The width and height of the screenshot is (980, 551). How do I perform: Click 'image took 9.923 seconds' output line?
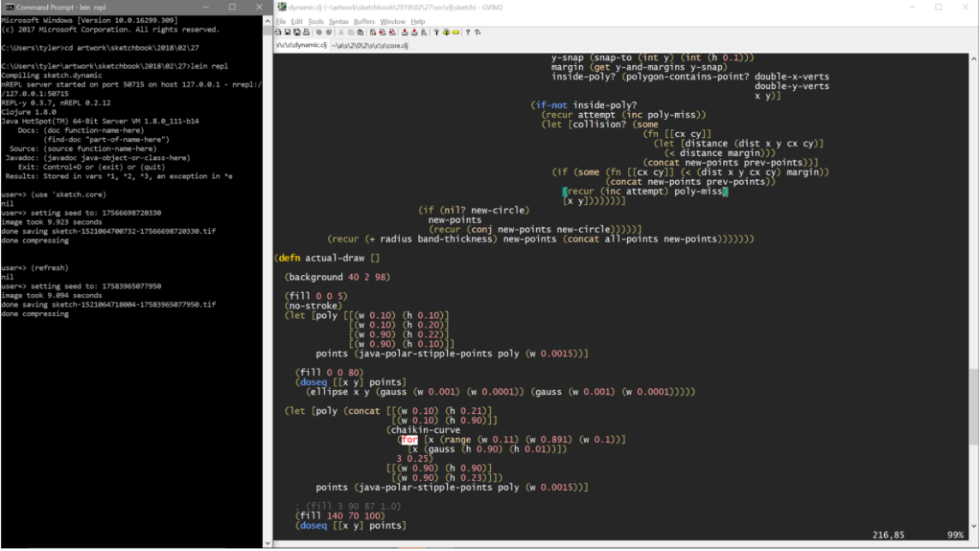coord(51,222)
